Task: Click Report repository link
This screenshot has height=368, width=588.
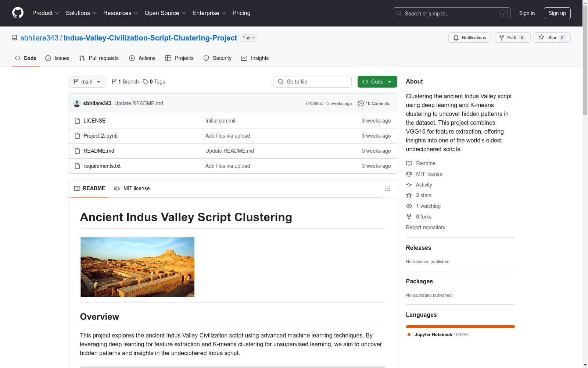Action: [x=426, y=227]
